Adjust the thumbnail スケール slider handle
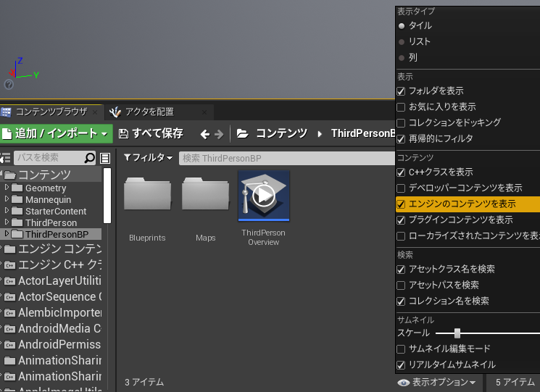 coord(457,333)
